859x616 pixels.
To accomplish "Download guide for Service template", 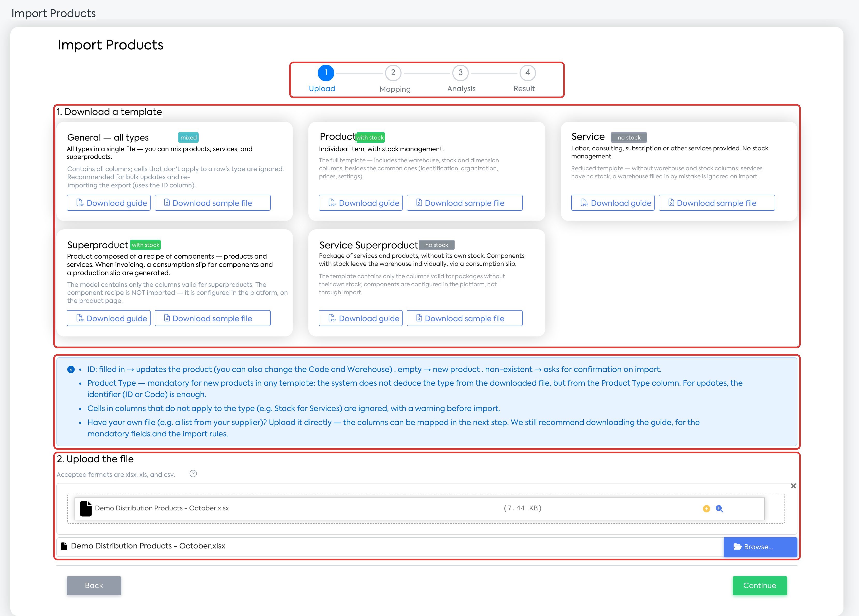I will pyautogui.click(x=613, y=203).
